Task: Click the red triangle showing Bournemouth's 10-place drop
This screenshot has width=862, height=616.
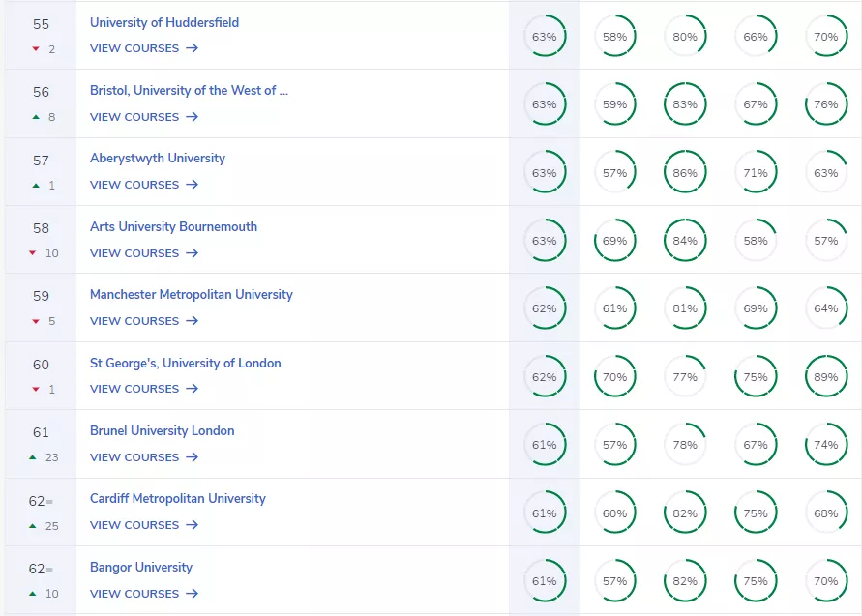Action: pyautogui.click(x=33, y=253)
